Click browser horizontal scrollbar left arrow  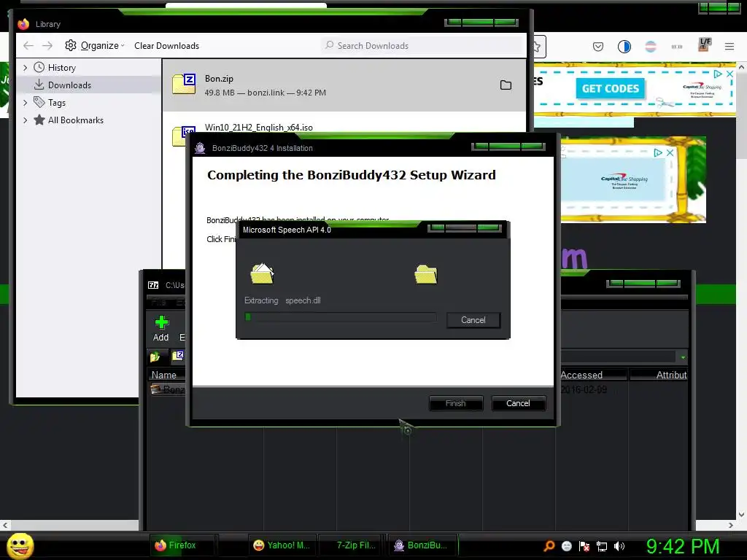[x=5, y=525]
